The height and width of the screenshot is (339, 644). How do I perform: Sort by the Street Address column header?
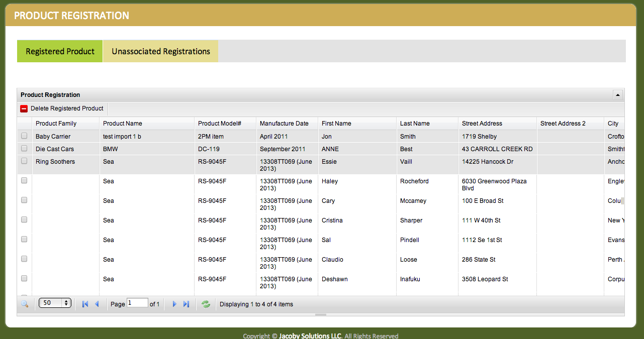[x=498, y=124]
